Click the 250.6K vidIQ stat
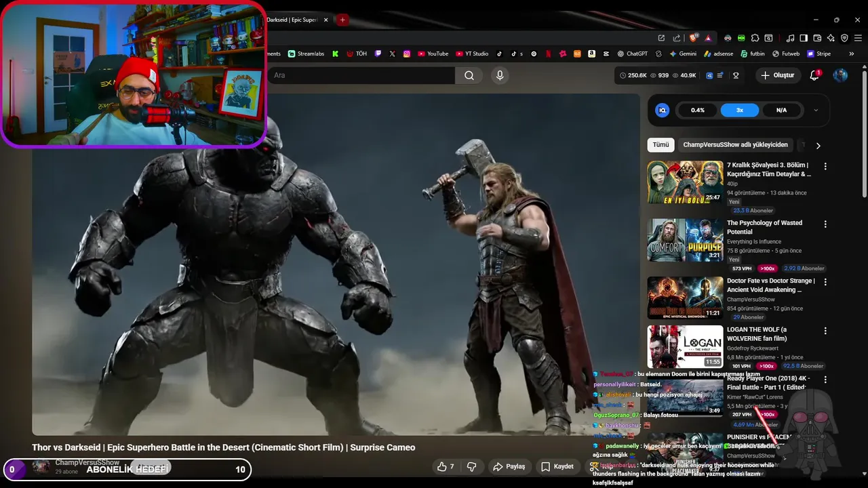The height and width of the screenshot is (488, 868). [x=633, y=75]
